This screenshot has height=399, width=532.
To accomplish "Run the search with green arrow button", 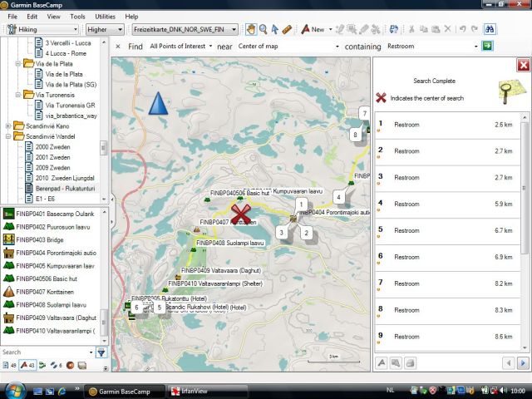I will [487, 46].
